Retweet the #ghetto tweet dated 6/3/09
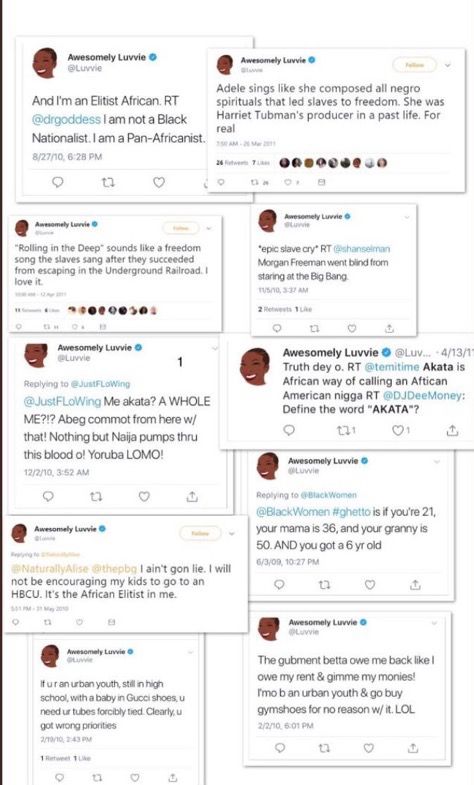474x785 pixels. click(324, 585)
